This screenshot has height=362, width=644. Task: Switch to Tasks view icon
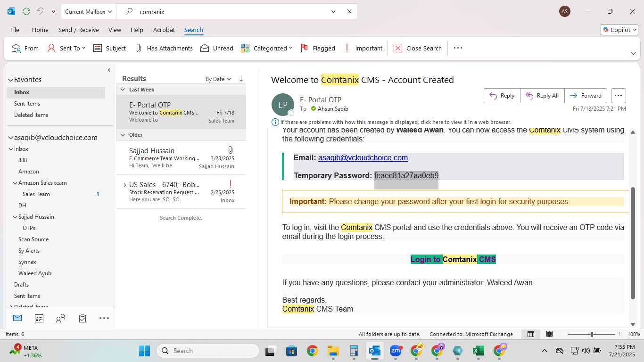click(x=83, y=318)
